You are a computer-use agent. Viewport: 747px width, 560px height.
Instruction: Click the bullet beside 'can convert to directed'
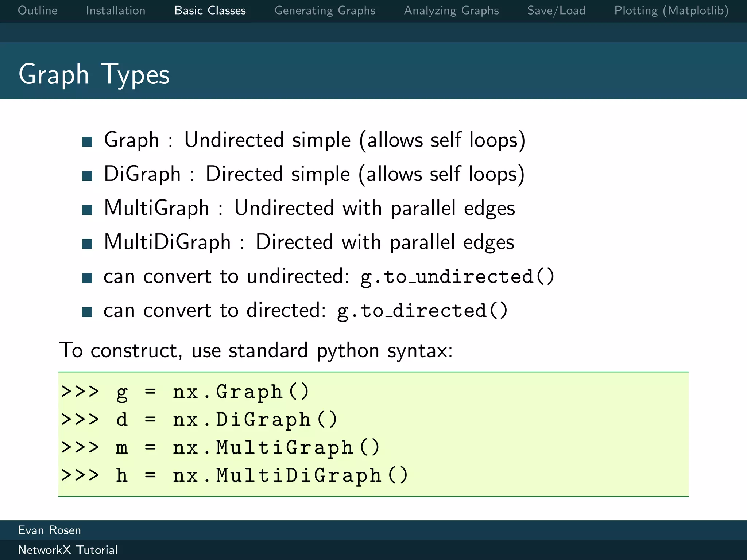87,312
